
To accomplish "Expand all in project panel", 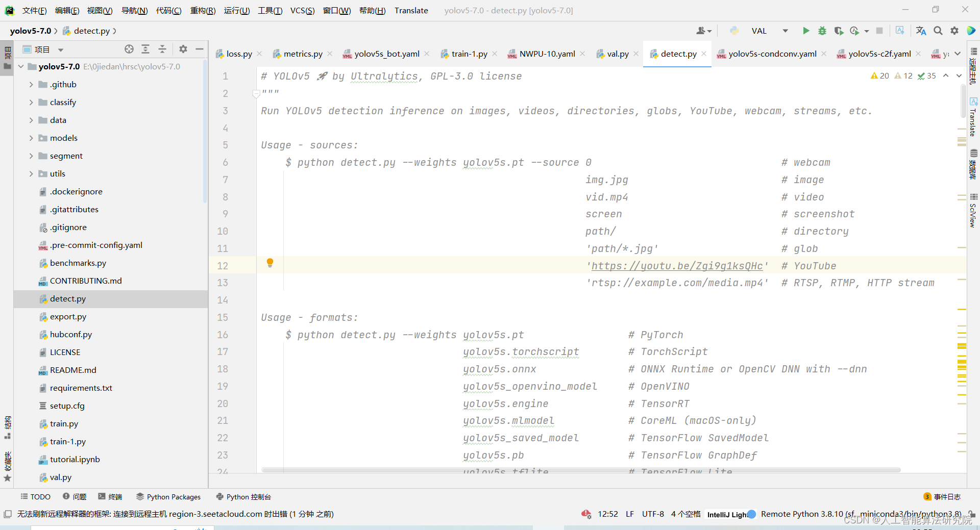I will (x=145, y=49).
